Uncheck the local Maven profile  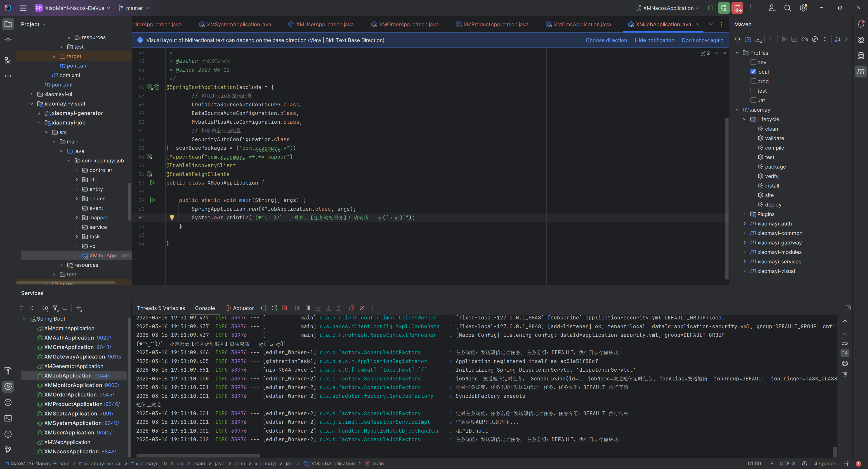click(x=753, y=72)
